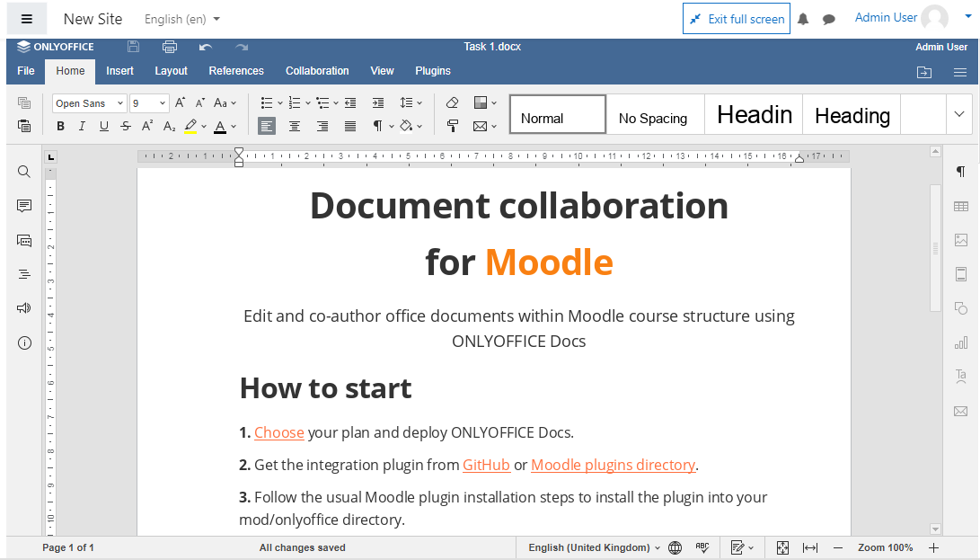Open the References tab
980x560 pixels.
pos(236,71)
